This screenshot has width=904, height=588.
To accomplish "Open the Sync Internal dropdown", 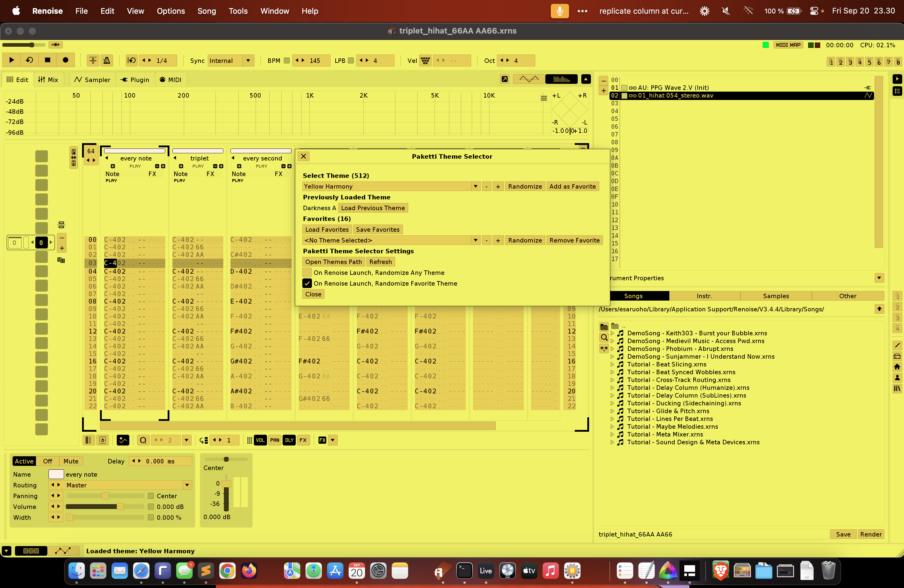I will [x=248, y=60].
